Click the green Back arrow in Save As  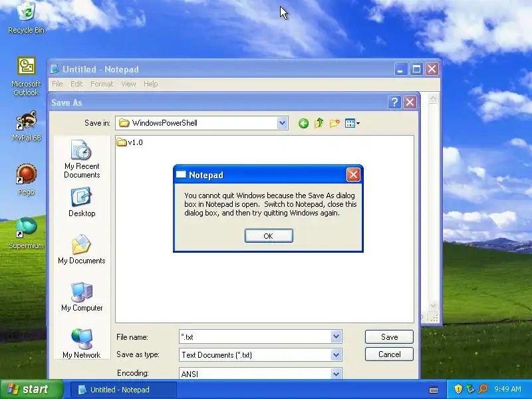point(303,123)
